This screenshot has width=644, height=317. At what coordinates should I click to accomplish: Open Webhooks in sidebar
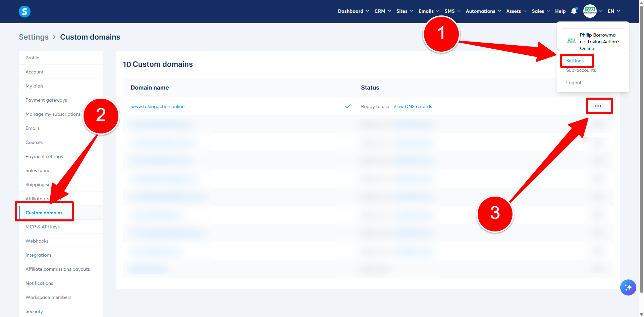(x=61, y=241)
